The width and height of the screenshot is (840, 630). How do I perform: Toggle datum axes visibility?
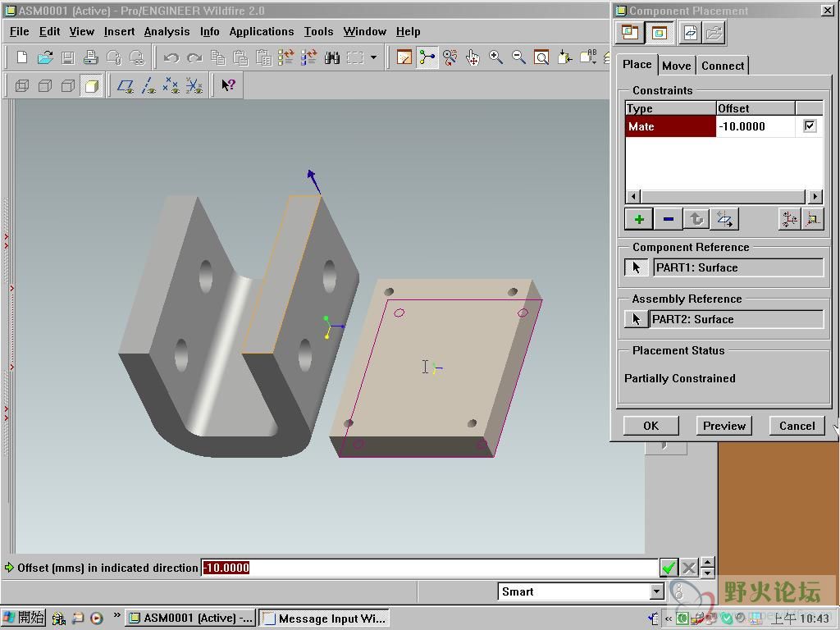coord(148,85)
